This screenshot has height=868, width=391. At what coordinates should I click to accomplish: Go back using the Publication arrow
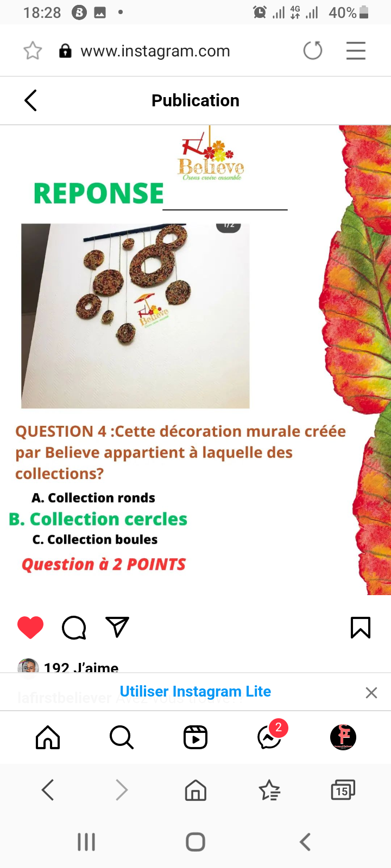31,100
